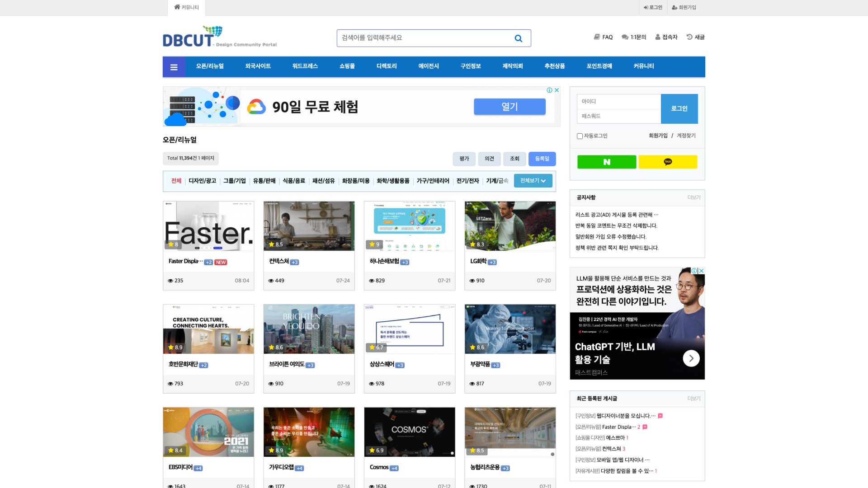Open the Faster Display thumbnail
The image size is (868, 488).
coord(208,226)
